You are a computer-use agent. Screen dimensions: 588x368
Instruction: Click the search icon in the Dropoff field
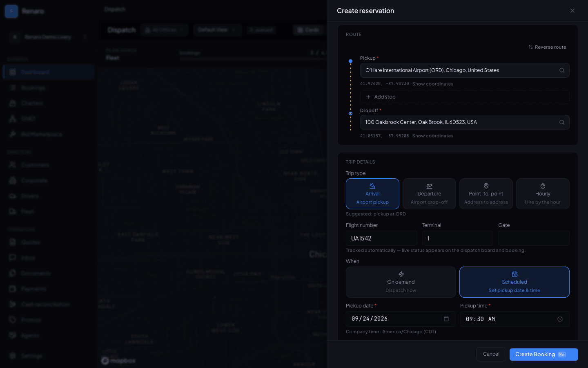[562, 122]
